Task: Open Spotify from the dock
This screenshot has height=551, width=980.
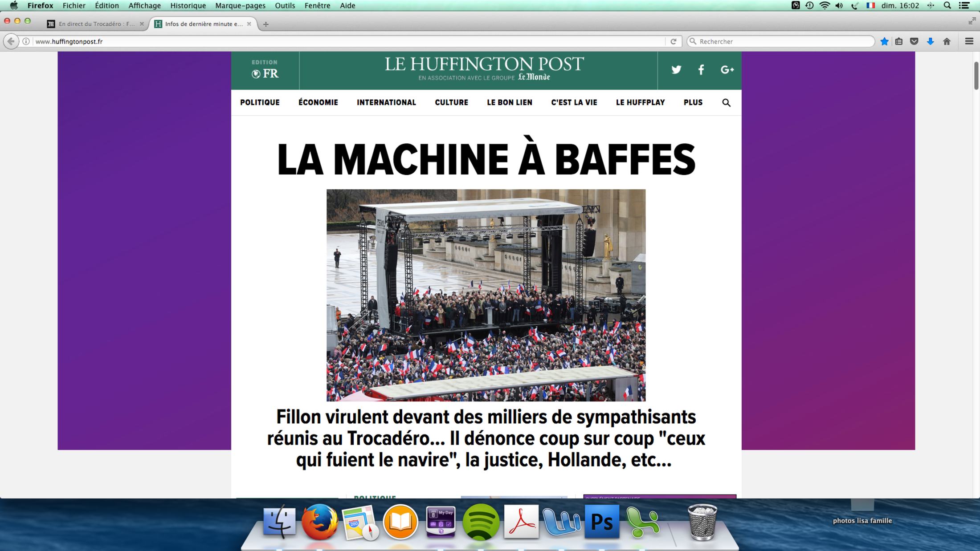Action: [x=481, y=522]
